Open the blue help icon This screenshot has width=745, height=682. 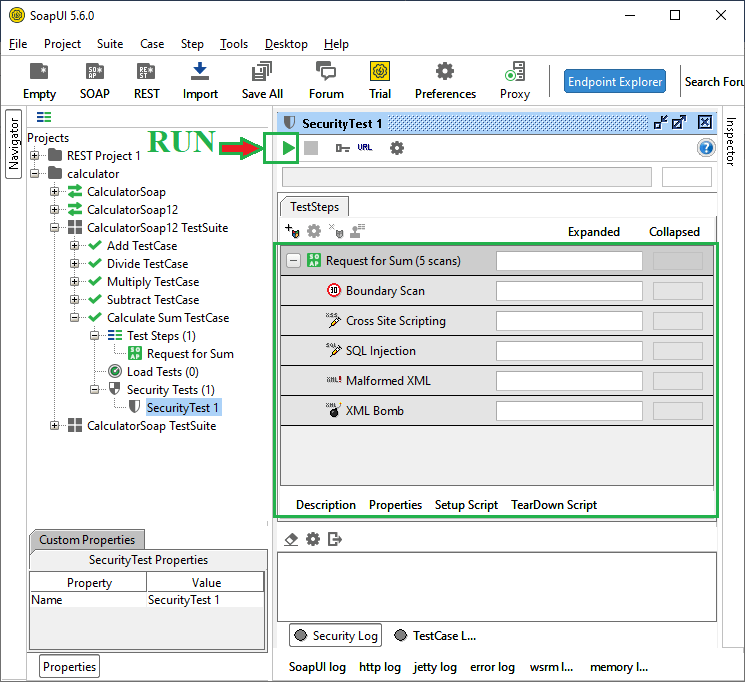point(706,148)
